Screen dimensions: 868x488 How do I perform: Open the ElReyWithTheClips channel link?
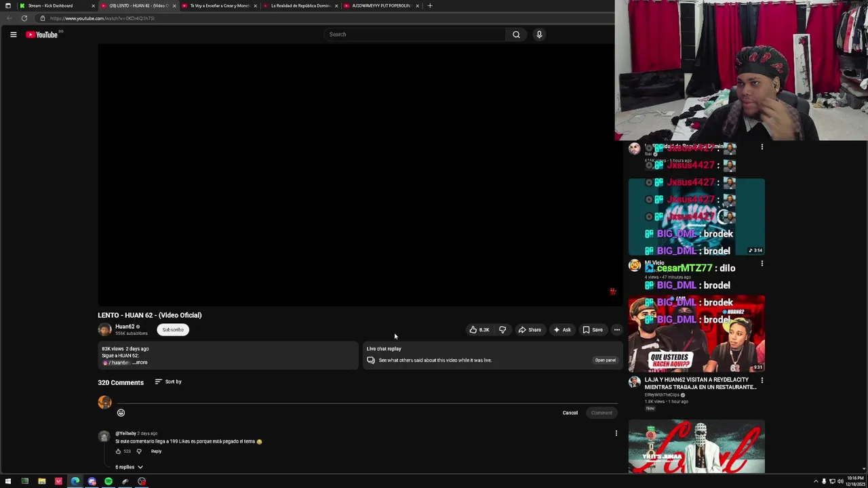[662, 394]
